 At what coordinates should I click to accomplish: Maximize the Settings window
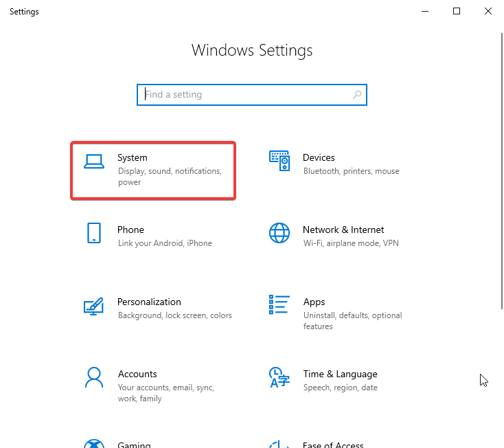tap(457, 11)
